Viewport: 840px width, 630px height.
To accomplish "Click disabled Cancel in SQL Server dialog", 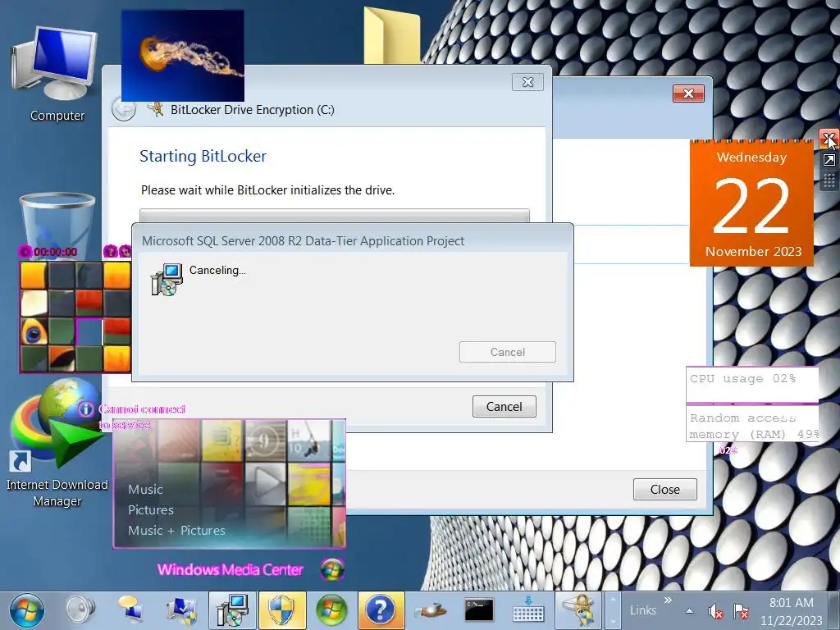I will click(507, 352).
